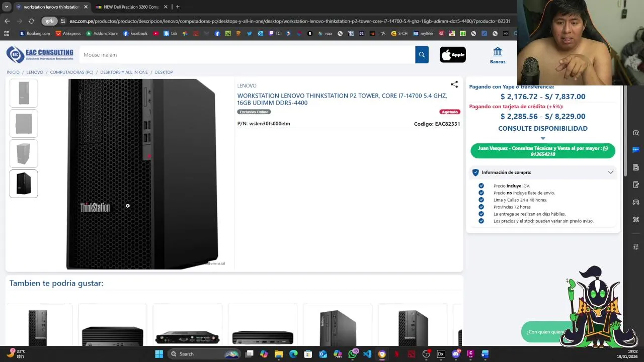This screenshot has width=644, height=362.
Task: Close the NEW Dell Precision 3260 tab
Action: click(166, 7)
